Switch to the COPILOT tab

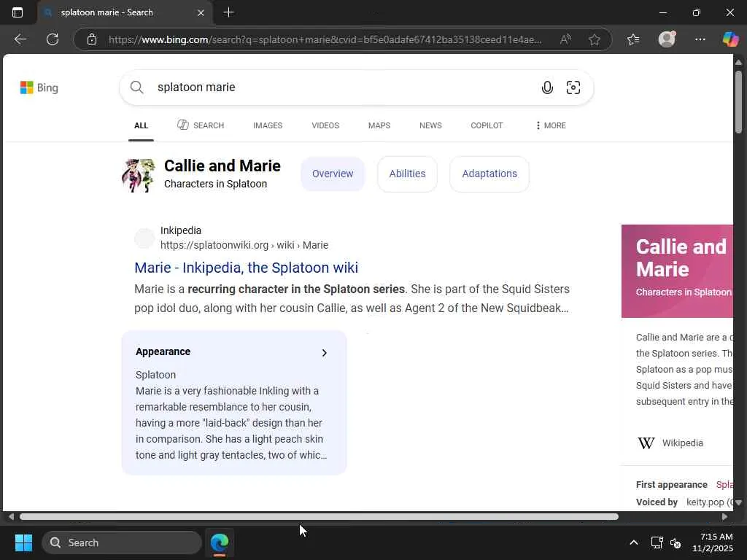(x=487, y=125)
